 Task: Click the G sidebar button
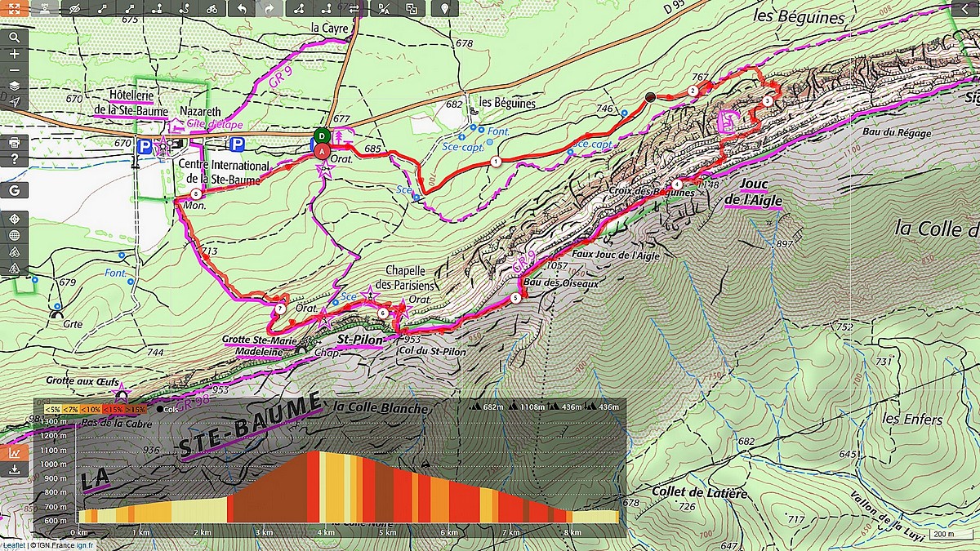(15, 190)
